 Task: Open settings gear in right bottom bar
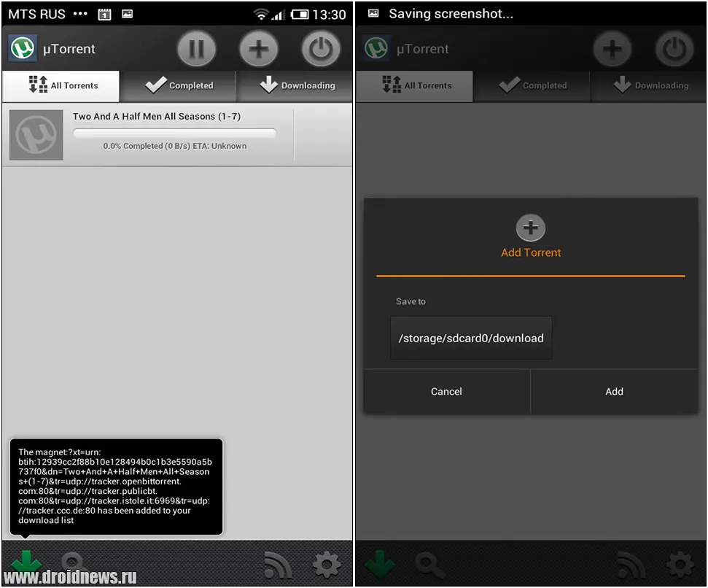[x=680, y=564]
